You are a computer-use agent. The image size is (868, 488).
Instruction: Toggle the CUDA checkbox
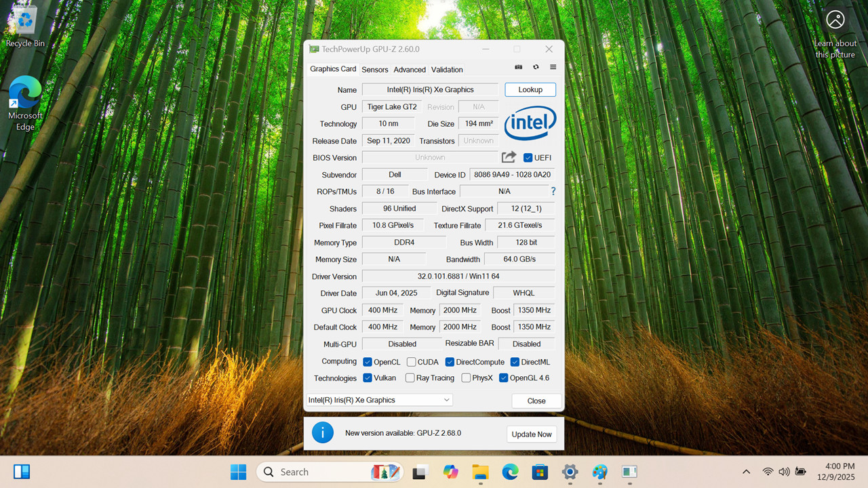pyautogui.click(x=412, y=362)
